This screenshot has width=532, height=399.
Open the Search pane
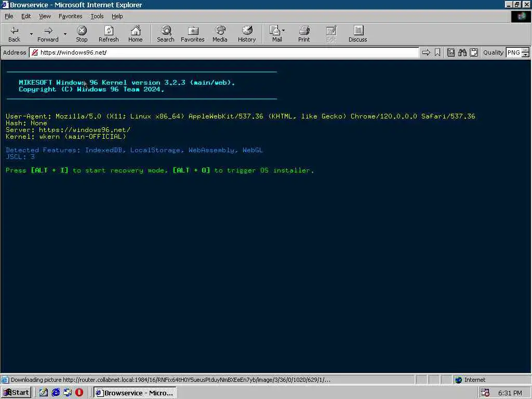166,34
